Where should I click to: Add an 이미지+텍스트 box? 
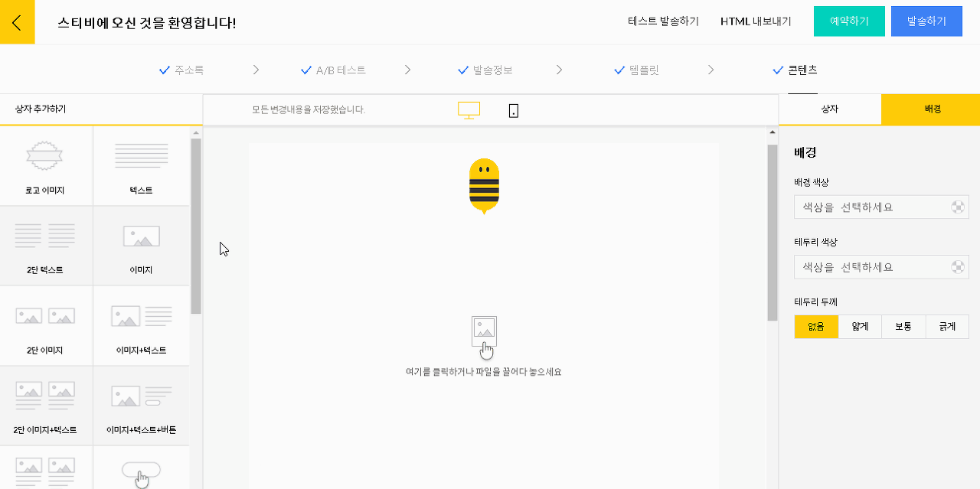141,326
